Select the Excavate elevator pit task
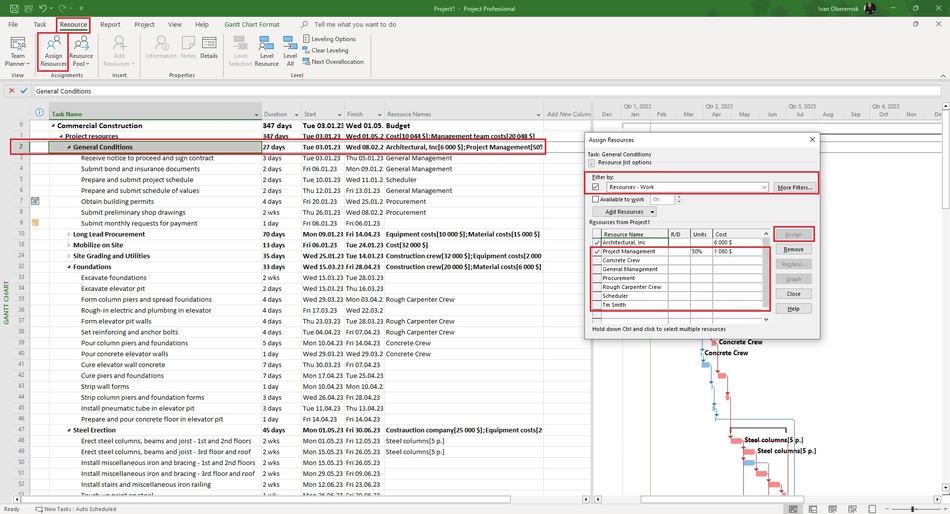The height and width of the screenshot is (514, 950). (x=113, y=289)
